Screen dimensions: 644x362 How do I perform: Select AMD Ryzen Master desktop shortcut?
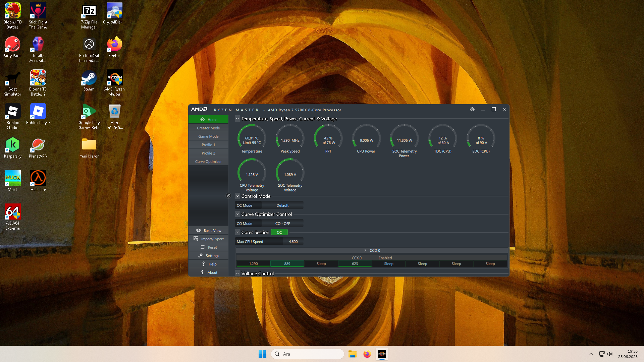tap(114, 83)
